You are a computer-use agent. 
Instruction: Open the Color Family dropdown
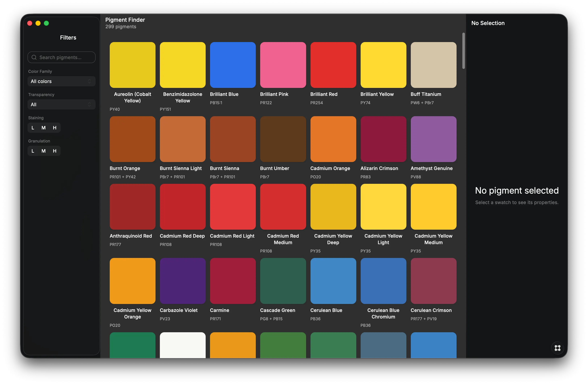tap(62, 81)
